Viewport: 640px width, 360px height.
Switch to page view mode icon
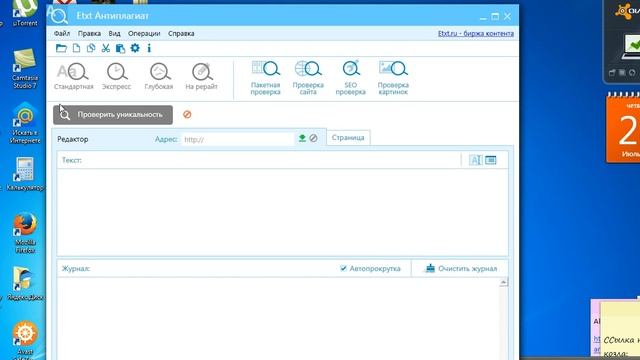491,160
